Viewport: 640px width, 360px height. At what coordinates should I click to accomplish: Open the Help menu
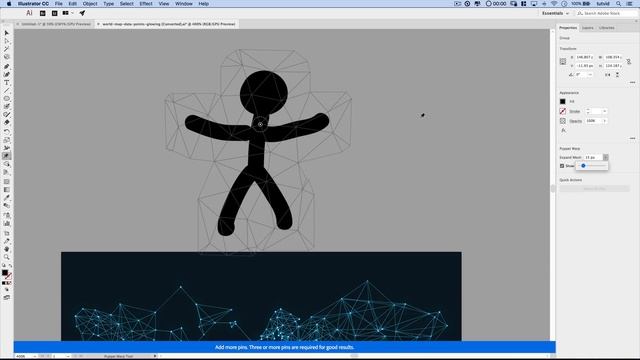(204, 4)
